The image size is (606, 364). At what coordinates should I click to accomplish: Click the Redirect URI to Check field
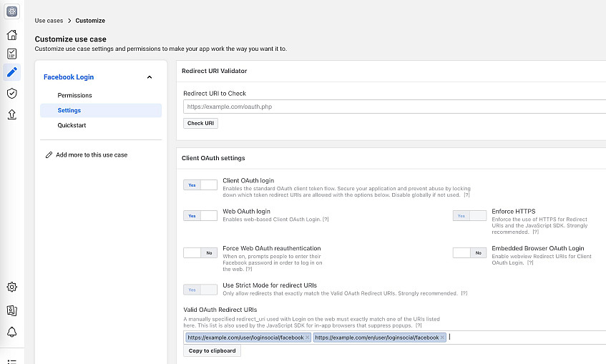point(394,107)
